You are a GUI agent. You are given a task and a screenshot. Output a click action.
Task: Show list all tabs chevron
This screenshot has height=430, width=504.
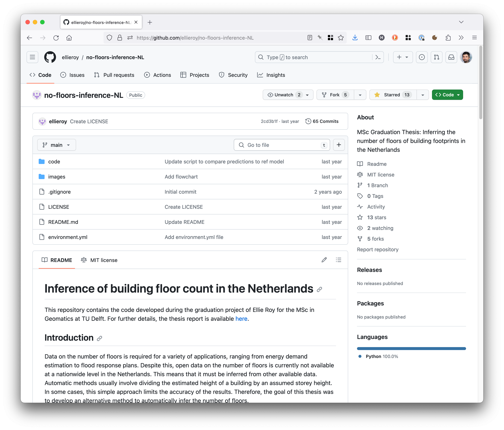point(461,22)
